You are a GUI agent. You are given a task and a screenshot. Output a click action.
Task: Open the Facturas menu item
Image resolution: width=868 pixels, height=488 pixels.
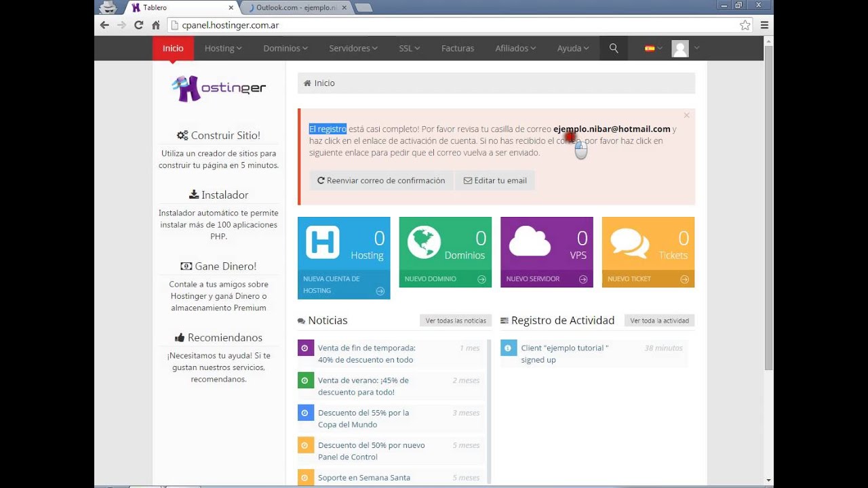[458, 48]
